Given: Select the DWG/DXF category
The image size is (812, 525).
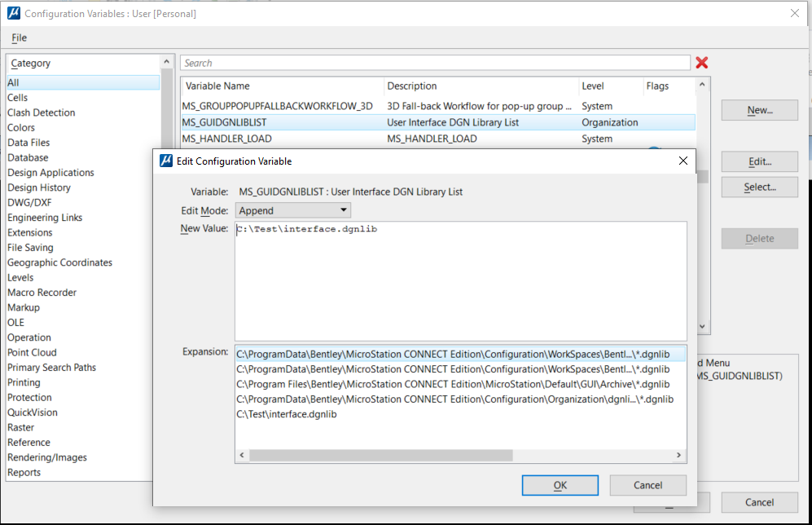Looking at the screenshot, I should click(80, 203).
